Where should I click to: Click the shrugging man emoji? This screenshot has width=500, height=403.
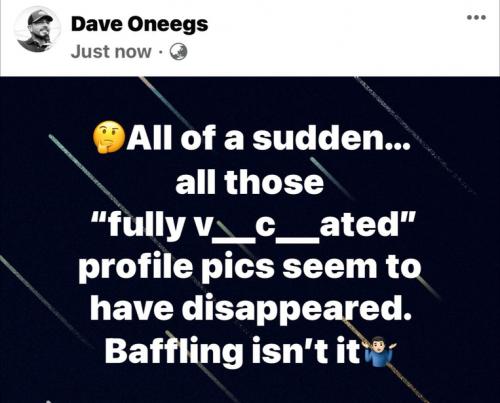380,351
